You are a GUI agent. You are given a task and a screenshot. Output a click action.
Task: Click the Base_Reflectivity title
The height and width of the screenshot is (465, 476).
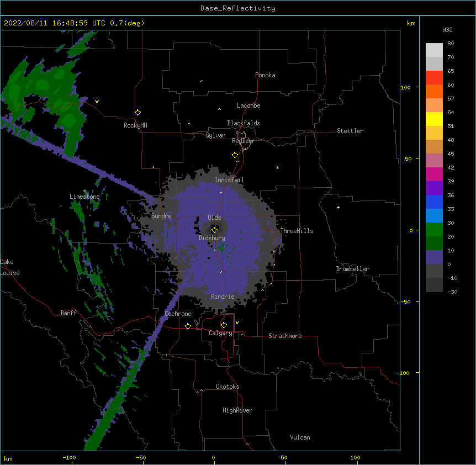238,8
